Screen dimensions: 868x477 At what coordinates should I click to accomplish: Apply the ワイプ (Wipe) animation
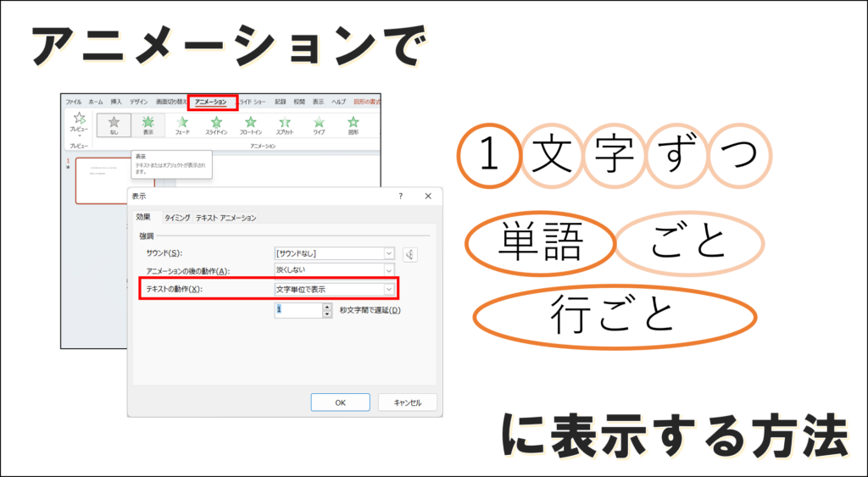319,125
